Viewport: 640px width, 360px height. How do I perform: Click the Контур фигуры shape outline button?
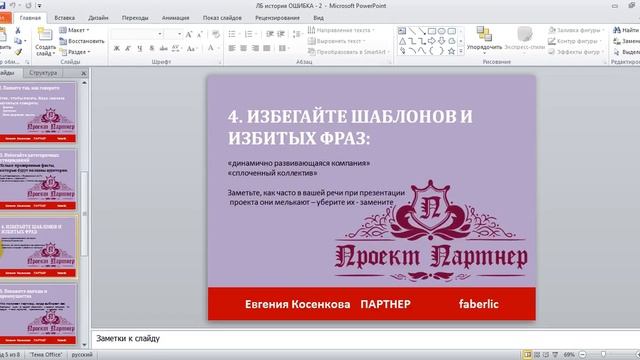click(x=575, y=41)
